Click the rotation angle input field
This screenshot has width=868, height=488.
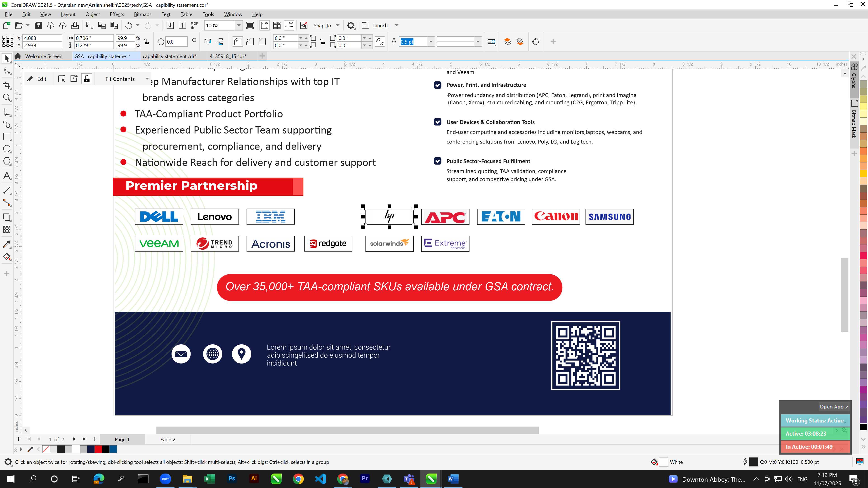pos(176,42)
